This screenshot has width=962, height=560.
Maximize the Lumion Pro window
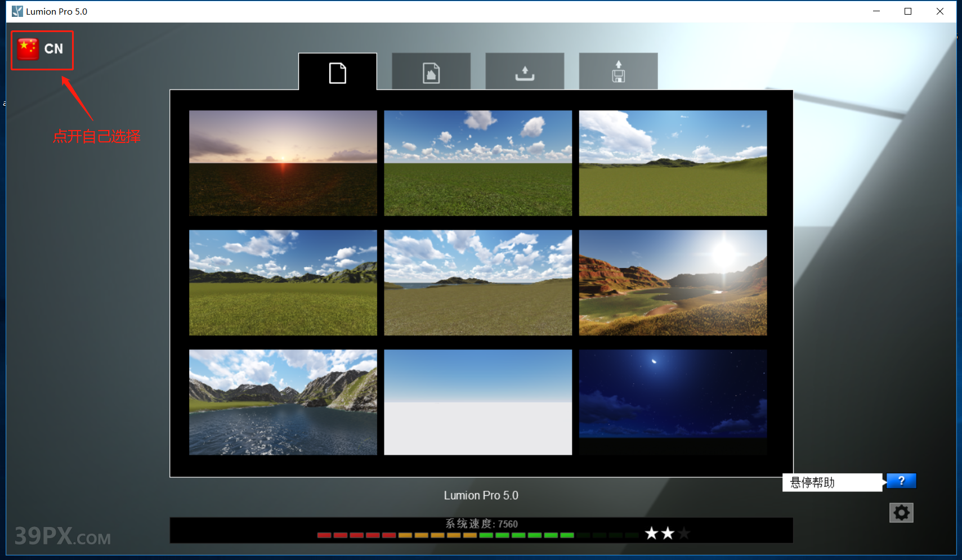tap(908, 11)
